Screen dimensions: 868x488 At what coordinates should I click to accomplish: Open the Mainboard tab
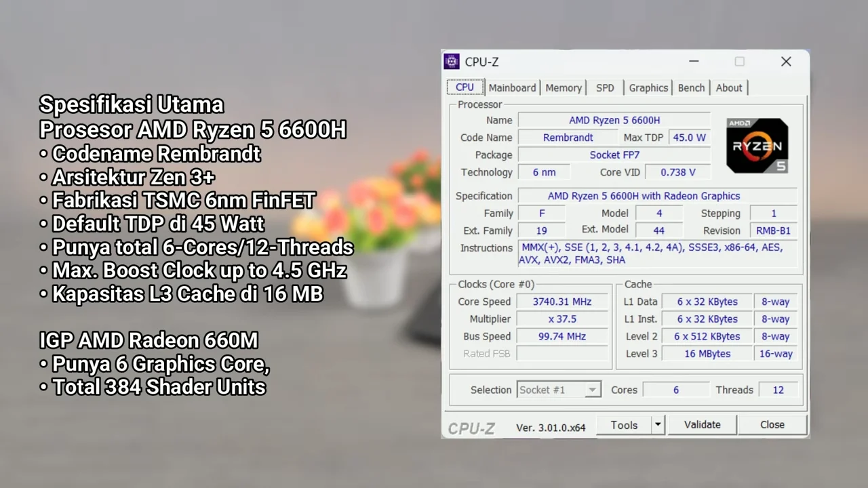pos(513,87)
